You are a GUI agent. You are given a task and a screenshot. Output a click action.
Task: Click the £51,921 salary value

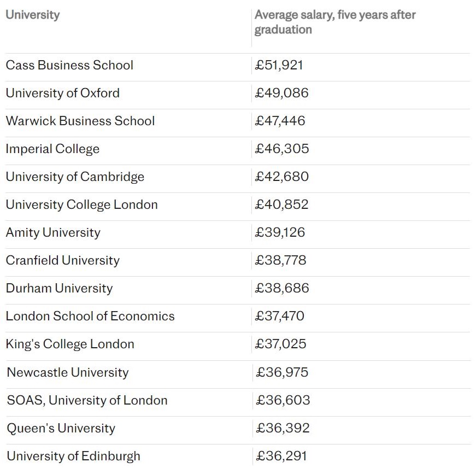coord(279,65)
